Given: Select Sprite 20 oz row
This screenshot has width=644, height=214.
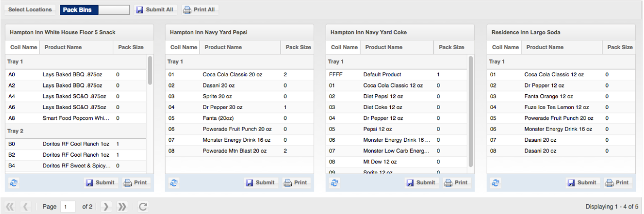Looking at the screenshot, I should 239,96.
